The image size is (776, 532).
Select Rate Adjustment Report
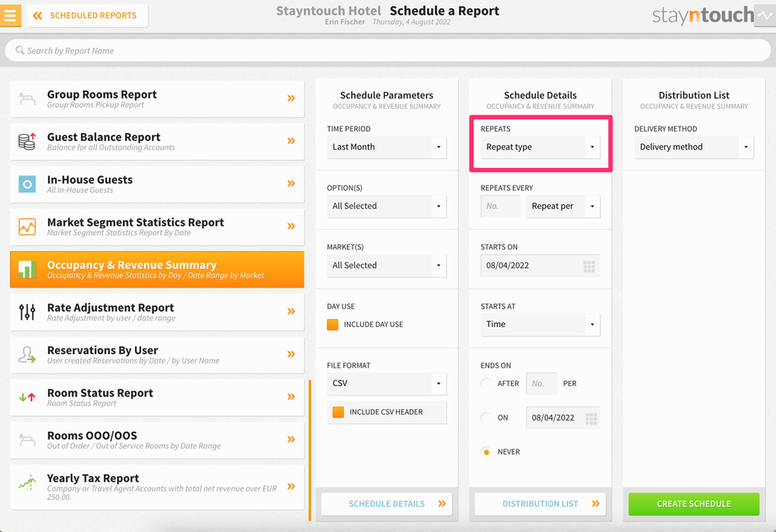(x=157, y=312)
